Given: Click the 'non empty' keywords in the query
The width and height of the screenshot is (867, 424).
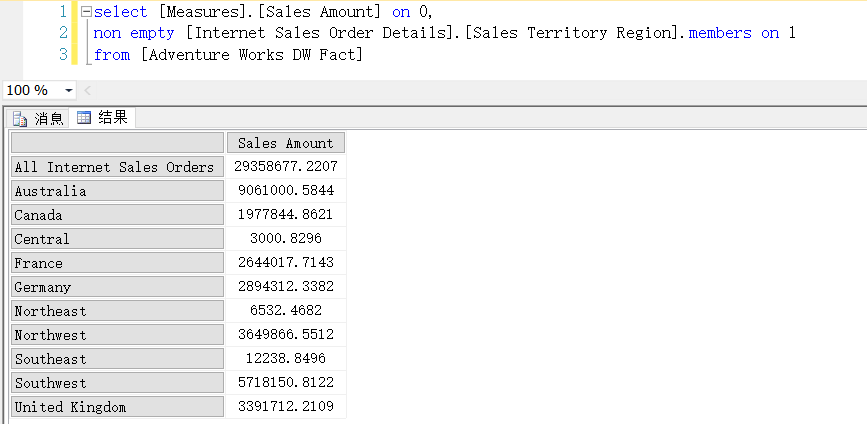Looking at the screenshot, I should point(134,33).
